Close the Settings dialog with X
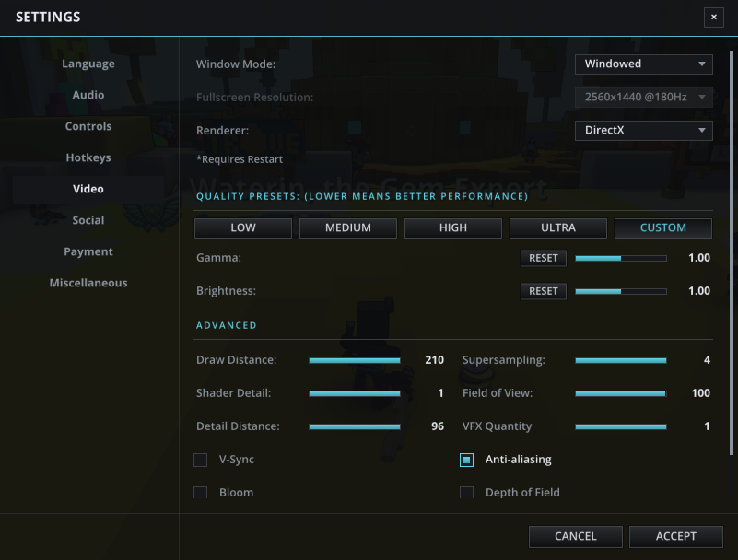Viewport: 738px width, 560px height. tap(713, 17)
